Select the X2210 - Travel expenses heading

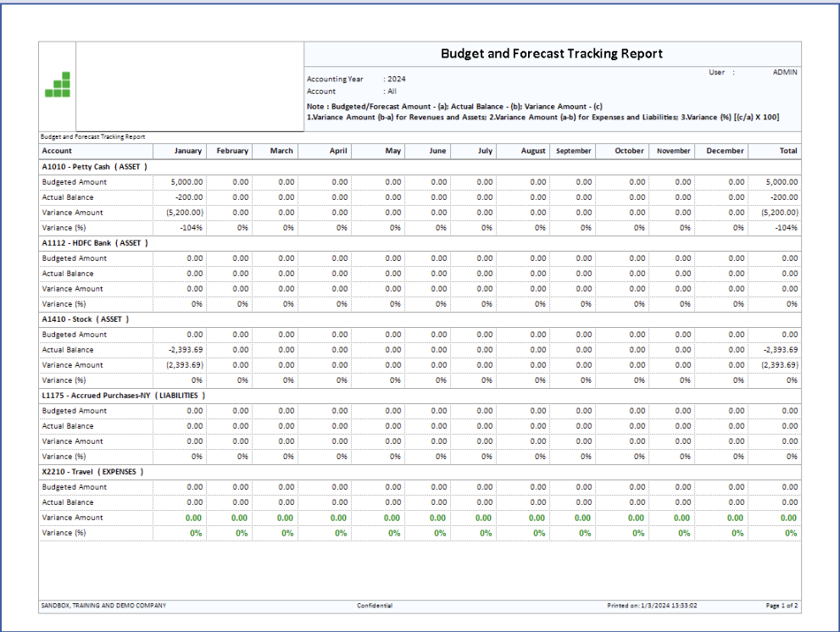pos(93,472)
